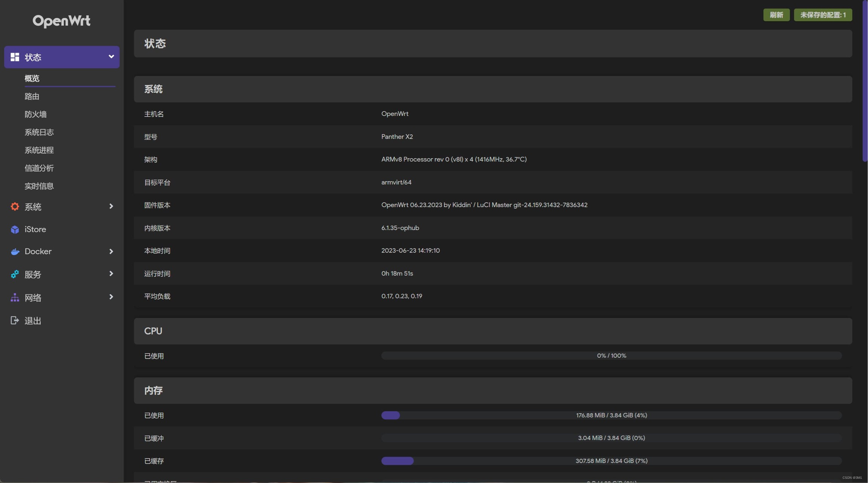This screenshot has height=483, width=868.
Task: Expand the 网络 submenu arrow
Action: pos(111,297)
